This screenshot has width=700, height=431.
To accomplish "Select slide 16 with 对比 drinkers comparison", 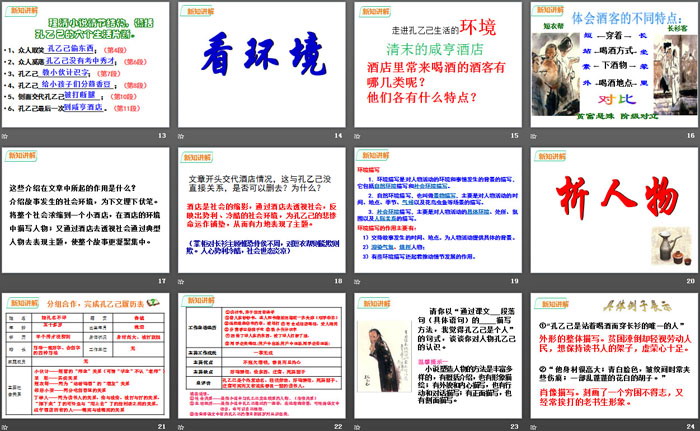I will [614, 65].
